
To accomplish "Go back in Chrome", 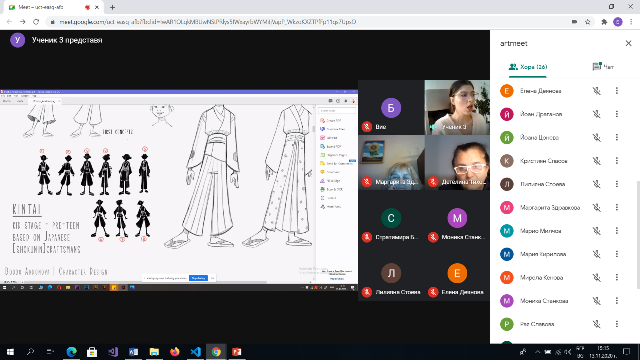I will point(9,22).
